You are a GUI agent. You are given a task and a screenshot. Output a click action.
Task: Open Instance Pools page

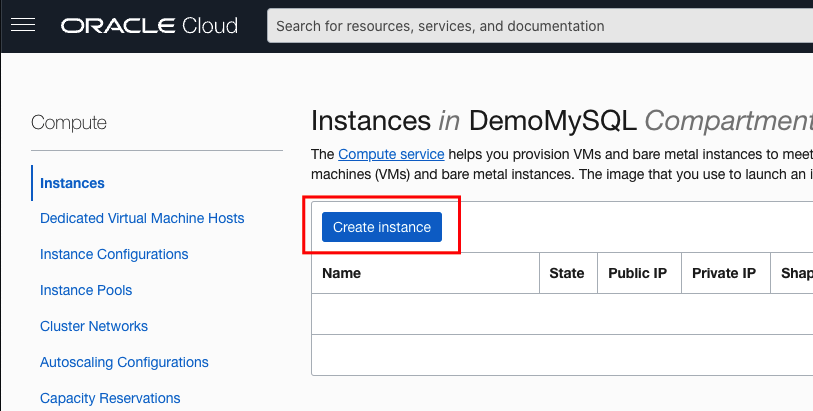pyautogui.click(x=86, y=290)
